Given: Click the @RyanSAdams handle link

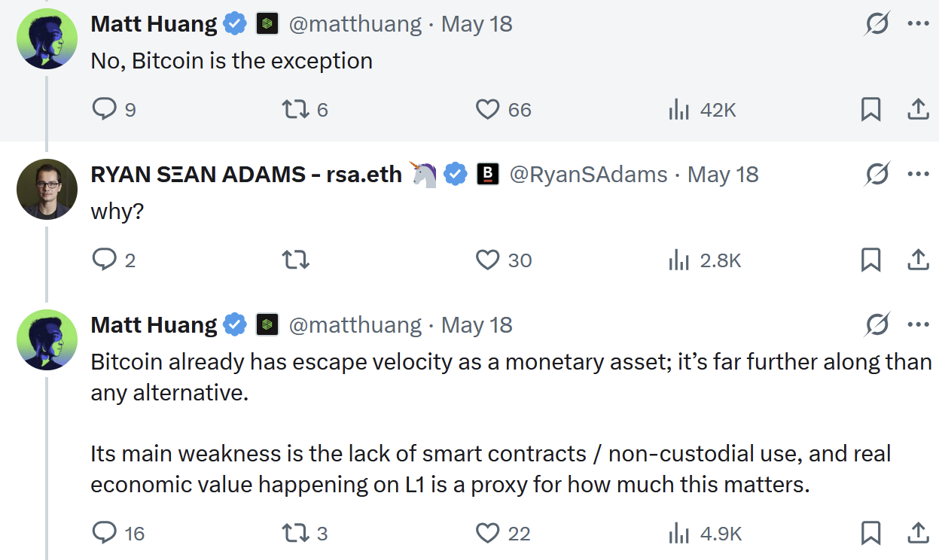Looking at the screenshot, I should 589,175.
